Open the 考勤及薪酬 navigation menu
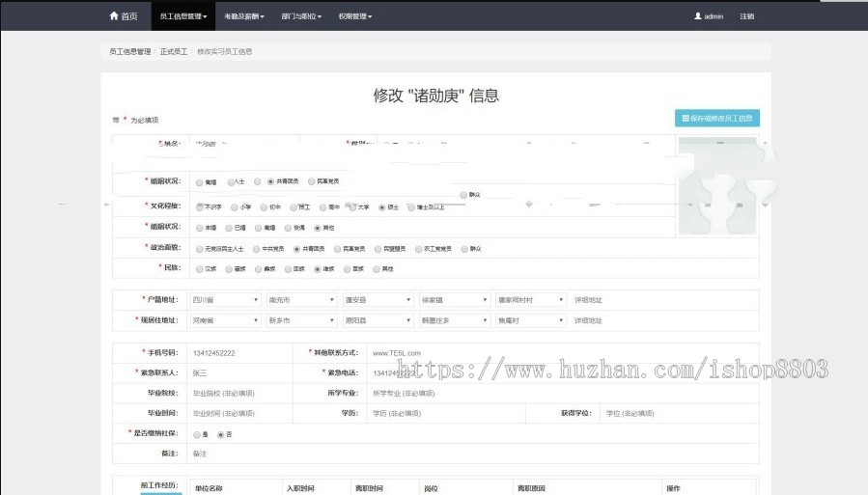This screenshot has height=495, width=868. point(244,16)
